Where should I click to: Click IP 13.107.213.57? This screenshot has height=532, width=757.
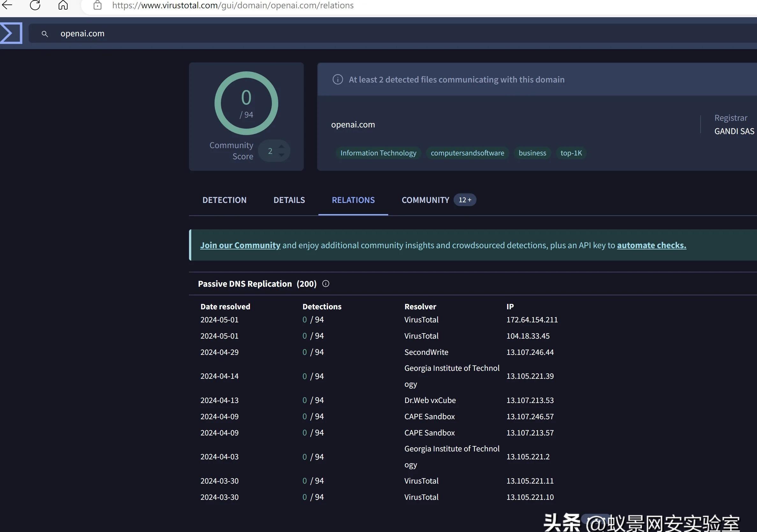(530, 433)
